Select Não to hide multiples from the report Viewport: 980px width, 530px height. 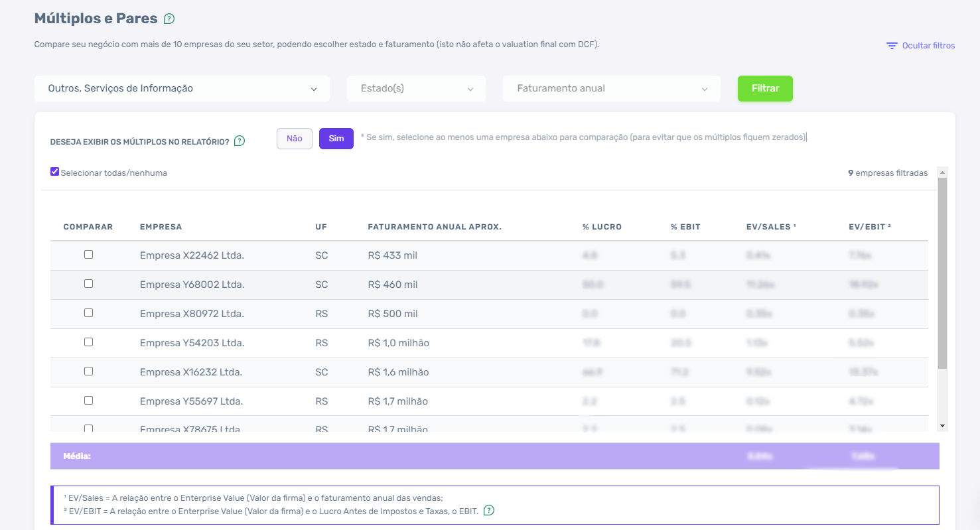[x=294, y=139]
